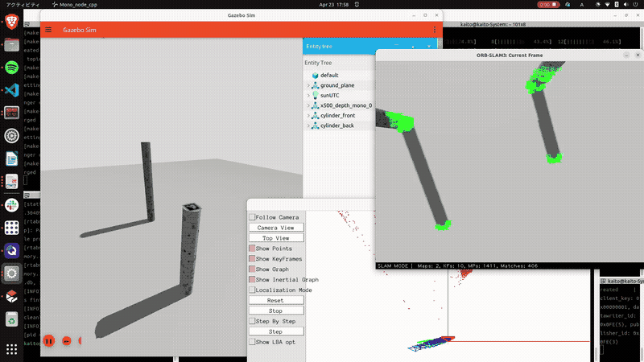
Task: Toggle the Show KeyFrames checkbox
Action: click(x=252, y=259)
